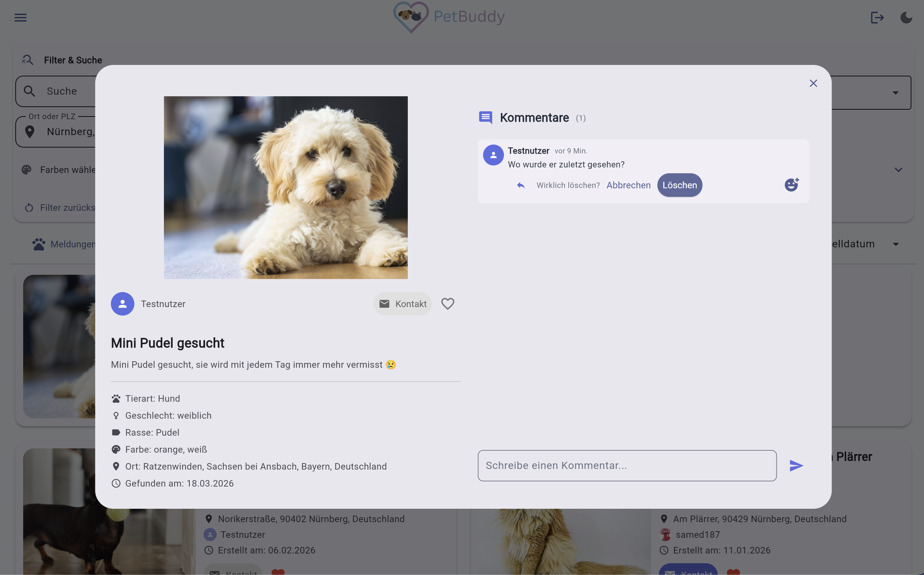The image size is (924, 575).
Task: Expand the Farben wählen chevron
Action: (898, 170)
